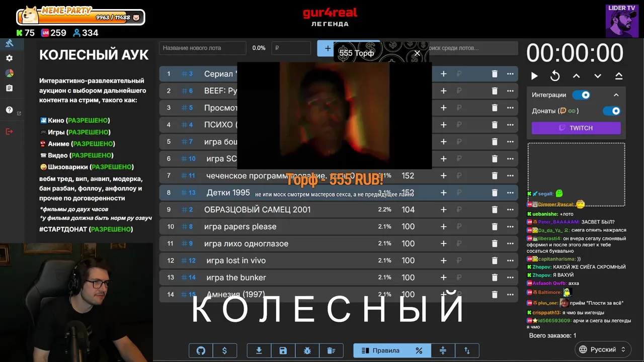Open the pie chart statistics page
Screen dimensions: 644x362
tap(9, 73)
